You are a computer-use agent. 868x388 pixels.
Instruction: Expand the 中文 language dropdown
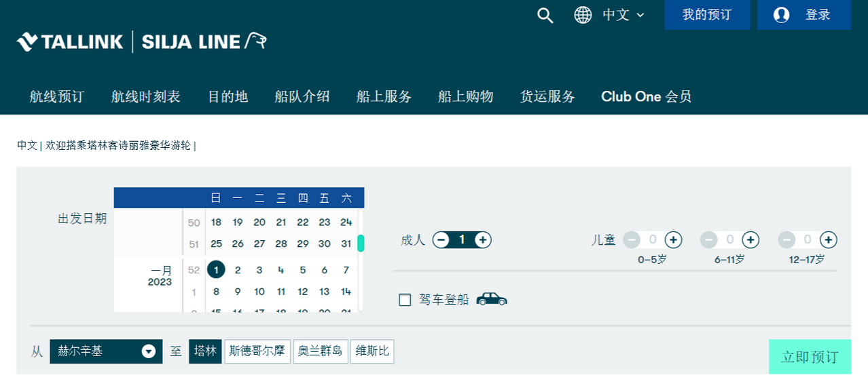623,15
